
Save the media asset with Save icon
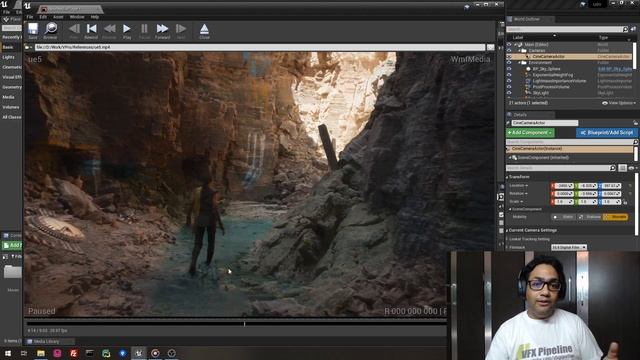click(33, 31)
